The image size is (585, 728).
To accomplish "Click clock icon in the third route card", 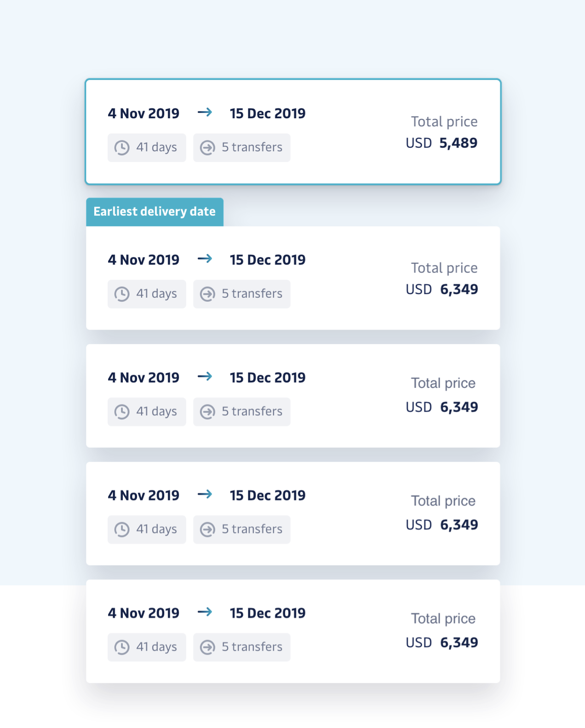I will (122, 412).
